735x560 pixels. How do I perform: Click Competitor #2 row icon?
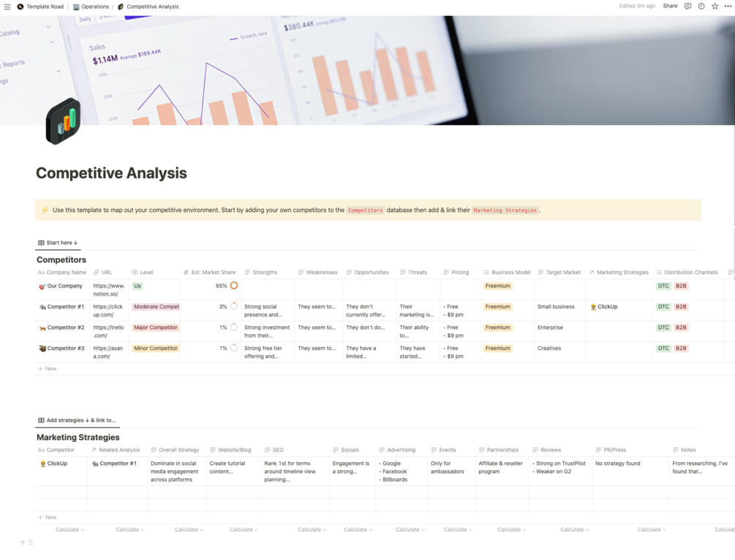pyautogui.click(x=42, y=328)
